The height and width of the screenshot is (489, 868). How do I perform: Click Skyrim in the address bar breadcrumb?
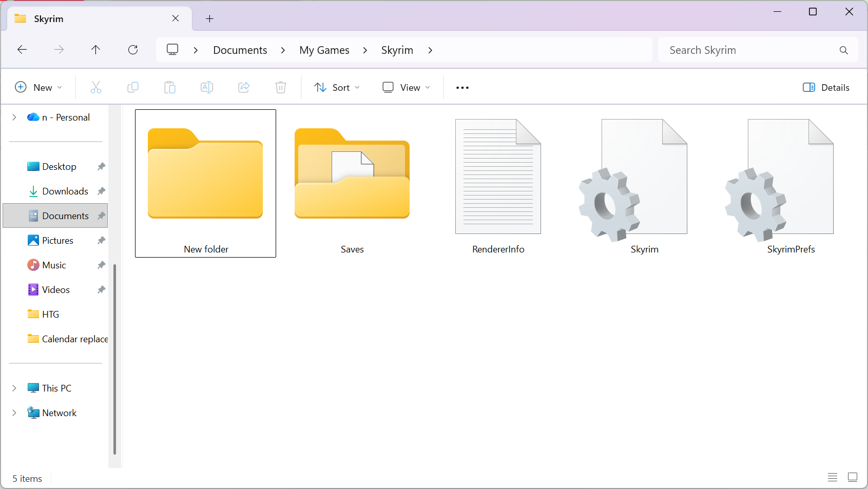397,50
